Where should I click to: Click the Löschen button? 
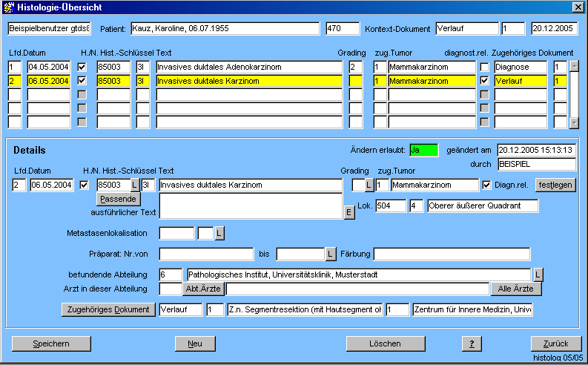pyautogui.click(x=385, y=343)
